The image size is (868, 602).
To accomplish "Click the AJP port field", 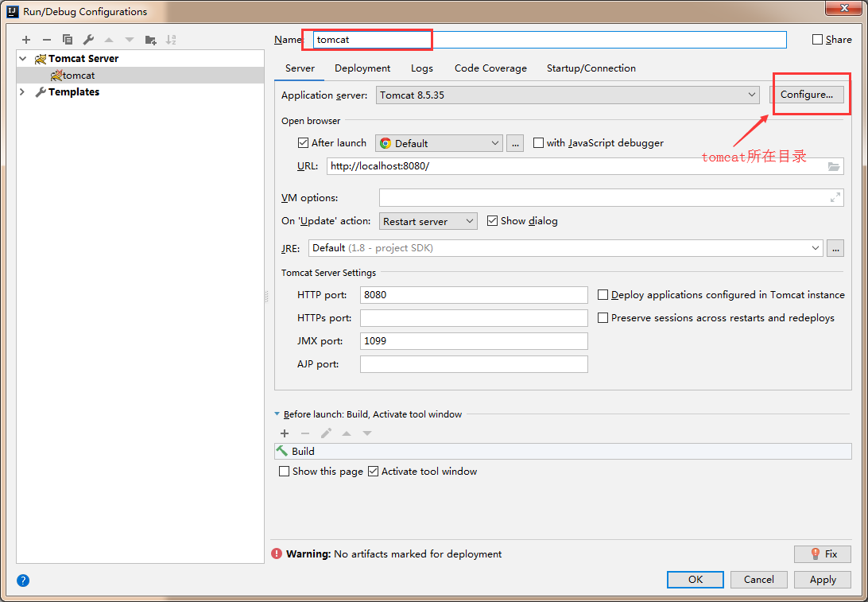I will [x=474, y=364].
